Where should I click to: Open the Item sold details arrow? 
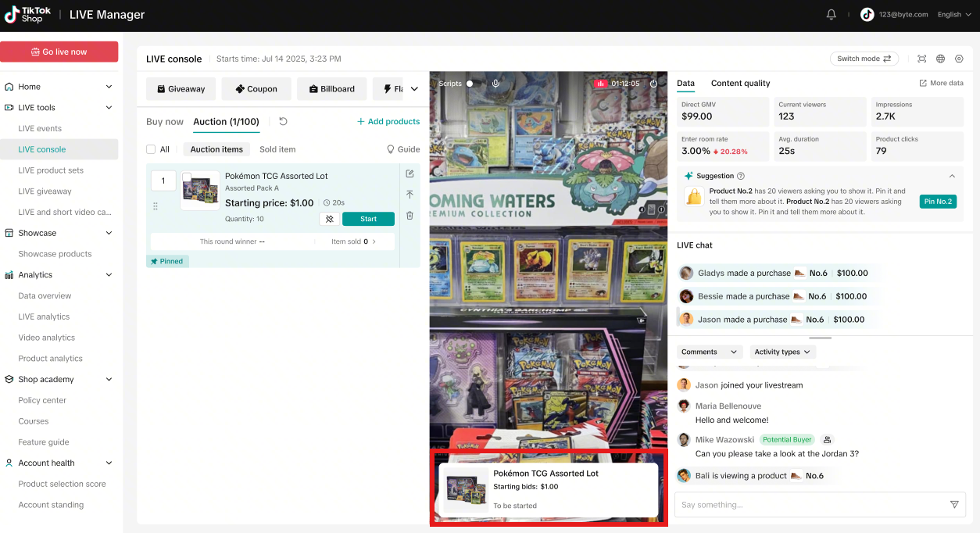(x=374, y=241)
